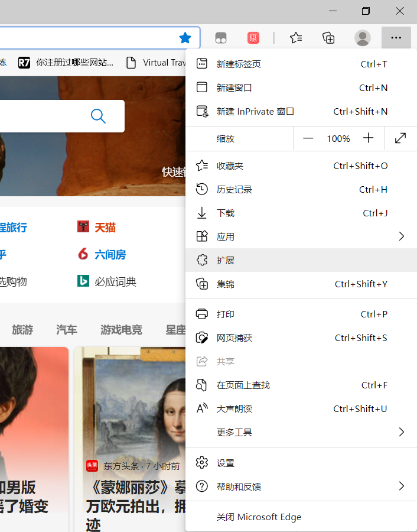Choose 在页面上查找 menu entry

click(x=301, y=385)
